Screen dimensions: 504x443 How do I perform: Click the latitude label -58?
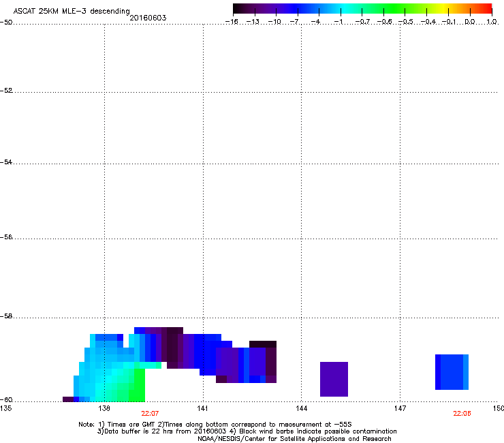(x=6, y=316)
